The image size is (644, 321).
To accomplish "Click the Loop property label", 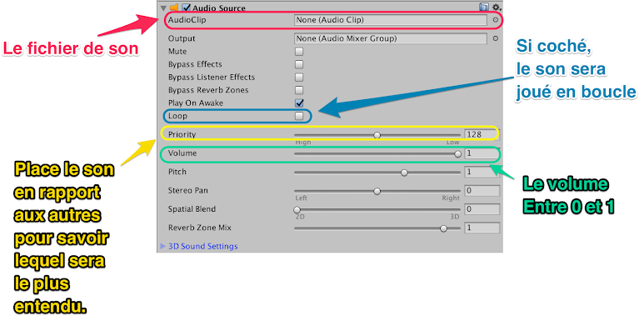I will coord(177,116).
